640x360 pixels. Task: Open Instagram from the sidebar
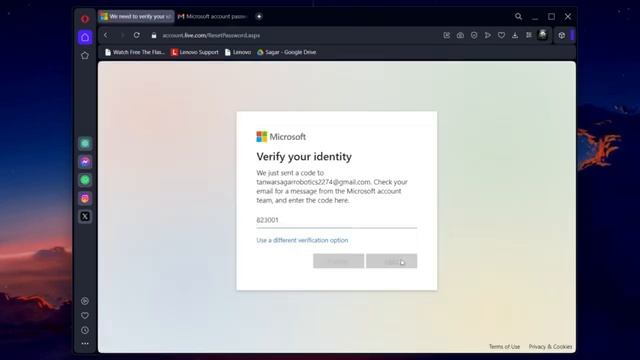[x=85, y=198]
